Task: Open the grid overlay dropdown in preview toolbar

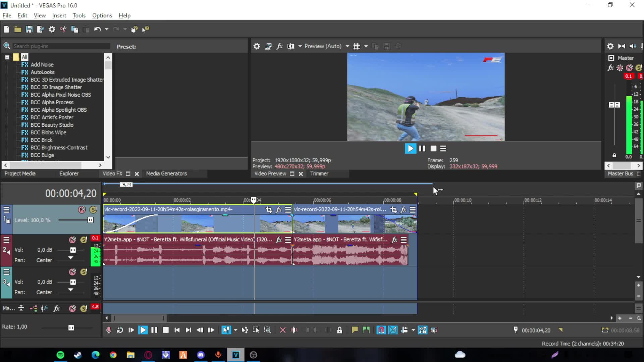Action: coord(366,46)
